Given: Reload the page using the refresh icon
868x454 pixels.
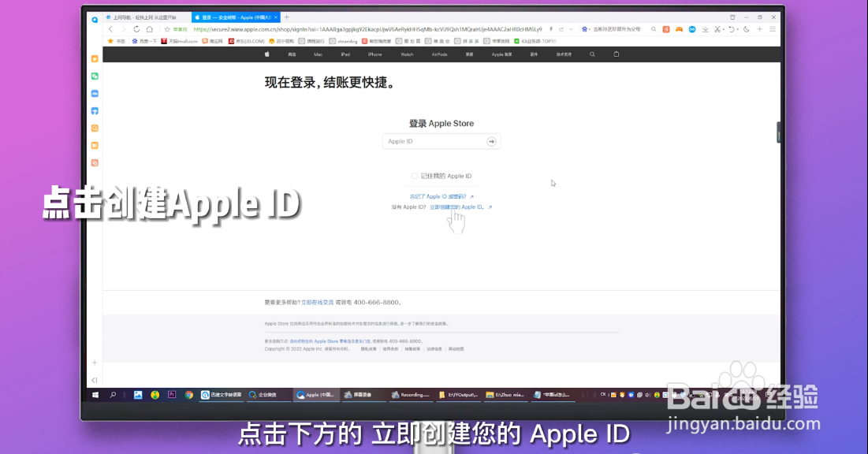Looking at the screenshot, I should click(x=137, y=29).
